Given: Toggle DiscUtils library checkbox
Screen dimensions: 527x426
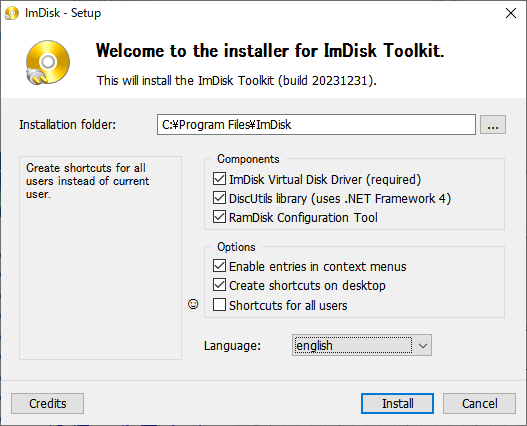Looking at the screenshot, I should [x=219, y=198].
